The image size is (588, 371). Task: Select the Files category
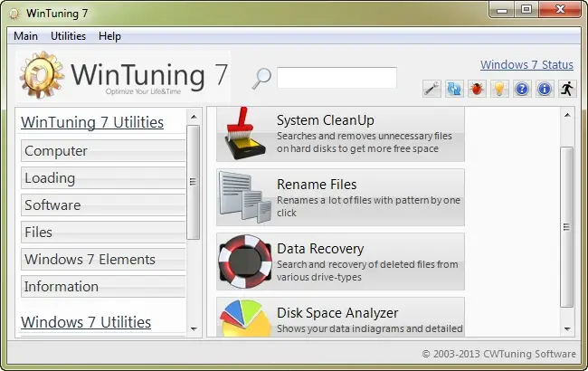click(103, 232)
